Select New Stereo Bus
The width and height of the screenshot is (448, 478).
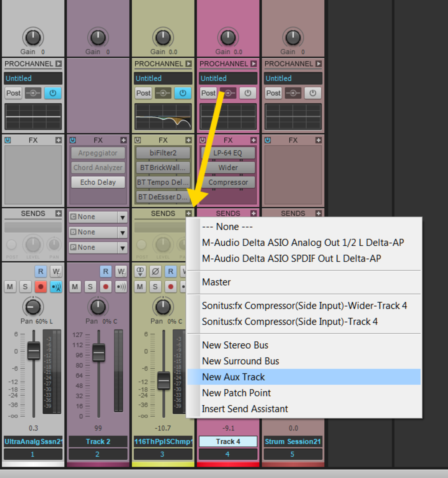304,345
